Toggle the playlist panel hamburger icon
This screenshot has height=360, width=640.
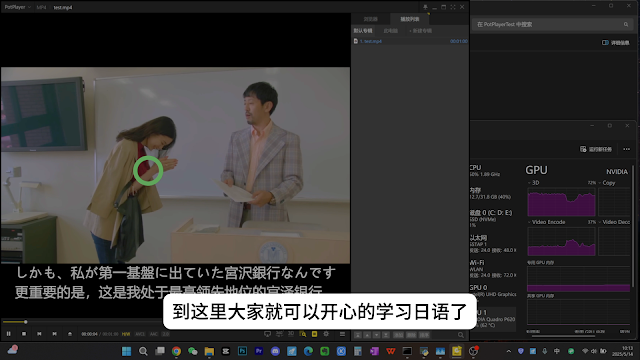pyautogui.click(x=342, y=334)
